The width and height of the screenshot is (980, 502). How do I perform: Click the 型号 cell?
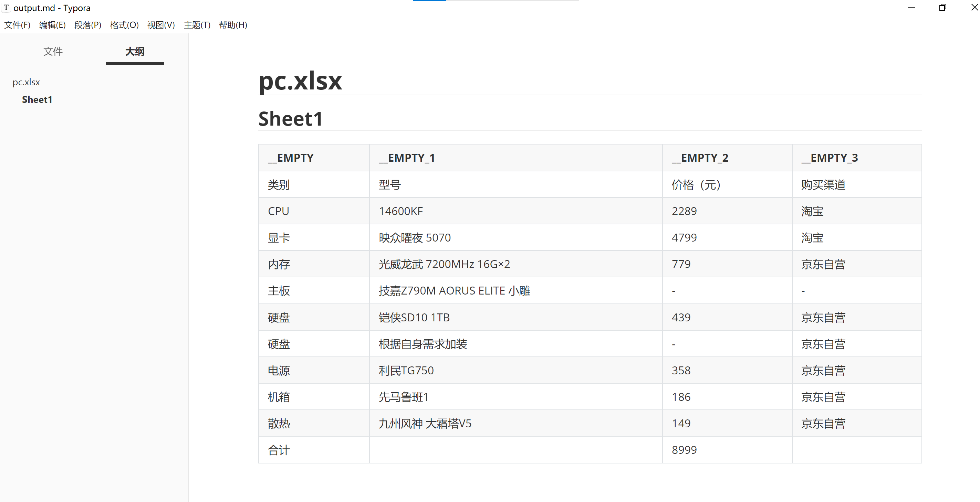[516, 184]
